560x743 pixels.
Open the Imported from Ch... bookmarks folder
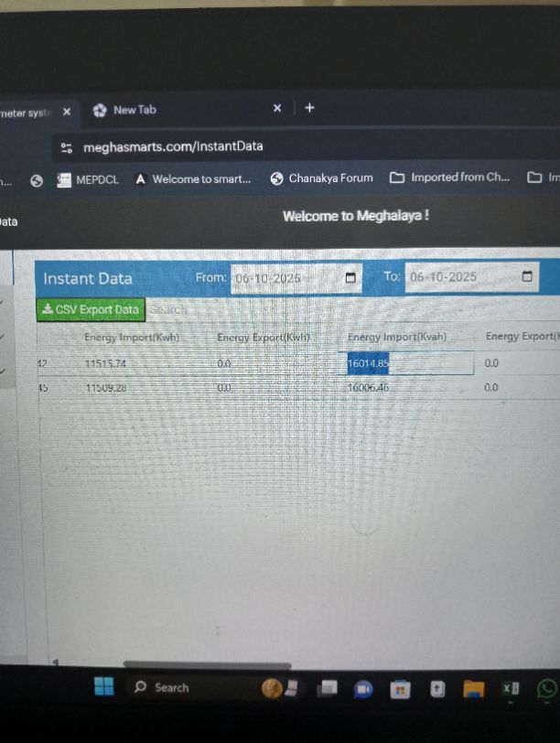(x=449, y=178)
